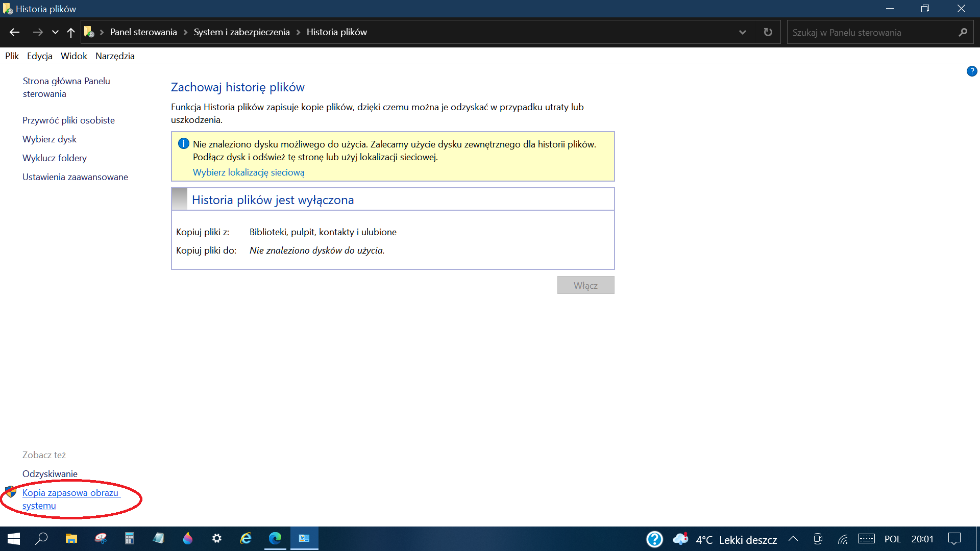This screenshot has width=980, height=551.
Task: Open the Narzędzia menu
Action: 114,56
